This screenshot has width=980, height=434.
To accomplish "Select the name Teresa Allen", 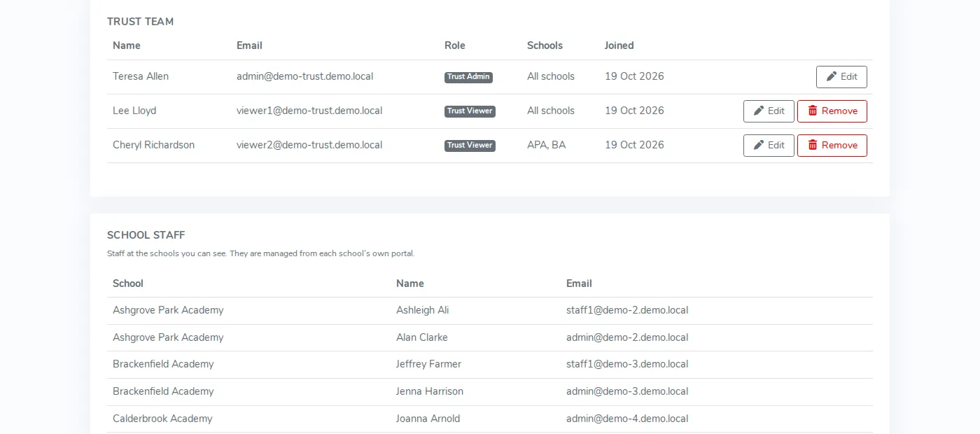I will [x=141, y=76].
